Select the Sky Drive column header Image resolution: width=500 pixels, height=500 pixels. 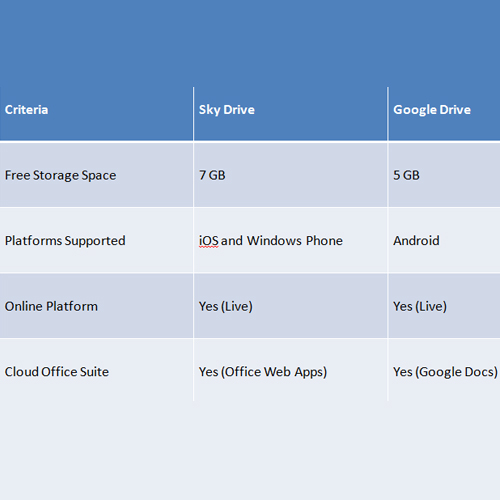pyautogui.click(x=290, y=114)
